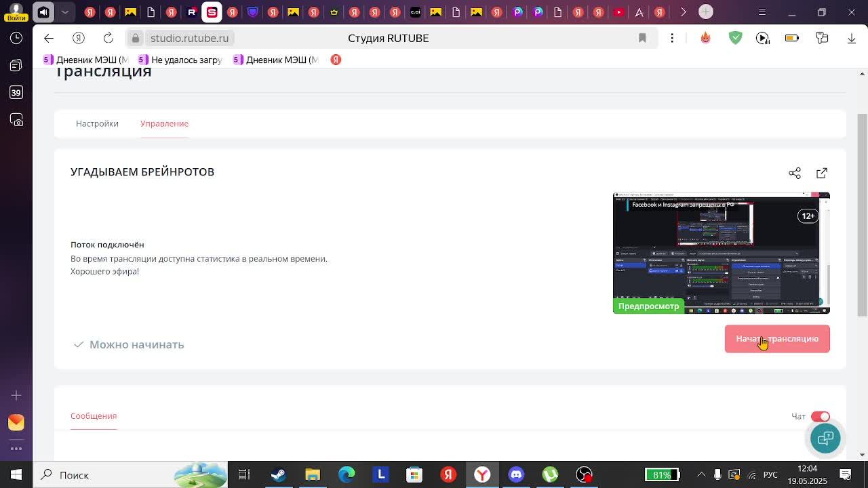Viewport: 868px width, 488px height.
Task: Open the battery saver icon
Action: coord(792,38)
